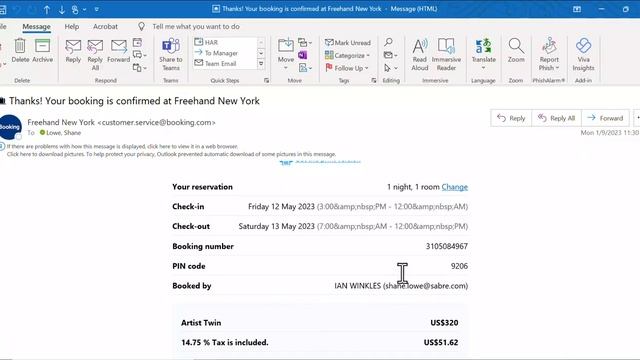
Task: Open the Translate menu
Action: (484, 54)
